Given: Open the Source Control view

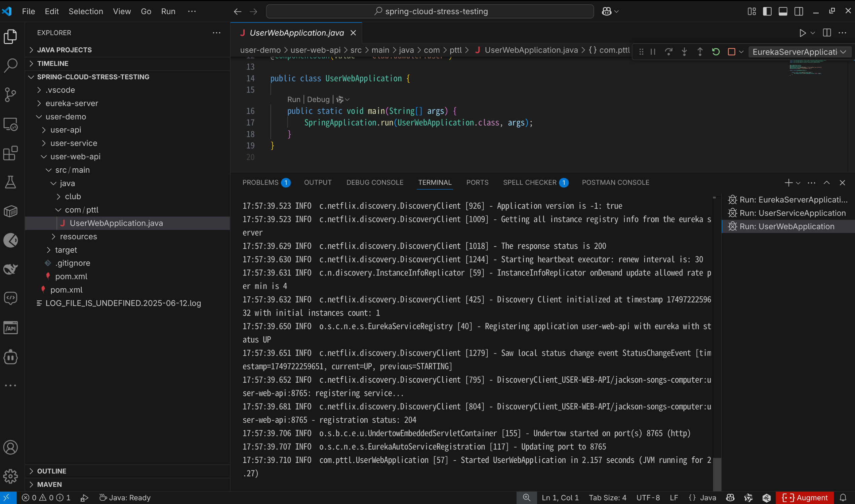Looking at the screenshot, I should pyautogui.click(x=10, y=95).
